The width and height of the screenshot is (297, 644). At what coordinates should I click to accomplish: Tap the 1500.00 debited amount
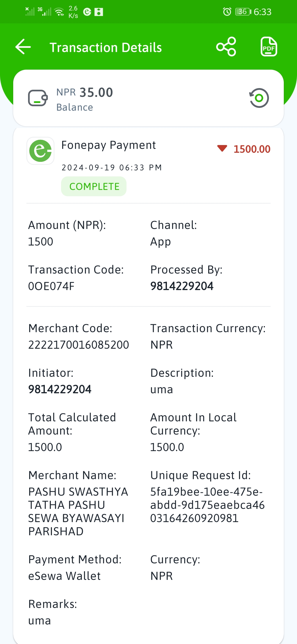point(252,149)
